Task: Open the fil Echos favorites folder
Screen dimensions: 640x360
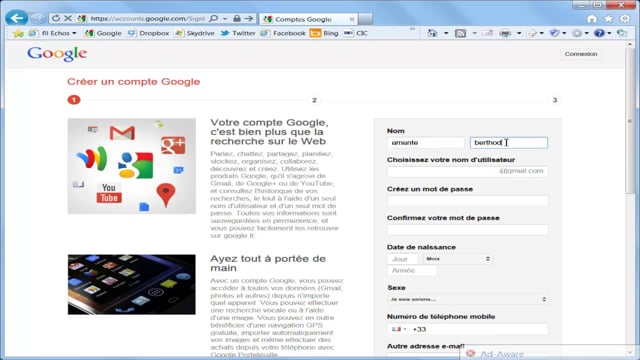Action: click(x=53, y=33)
